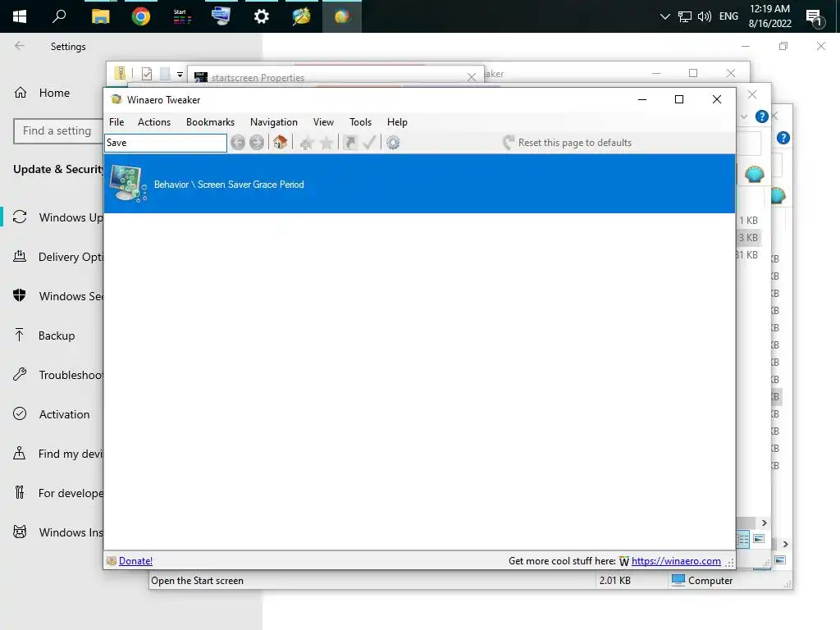This screenshot has width=840, height=630.
Task: Open Windows Start menu
Action: (x=20, y=16)
